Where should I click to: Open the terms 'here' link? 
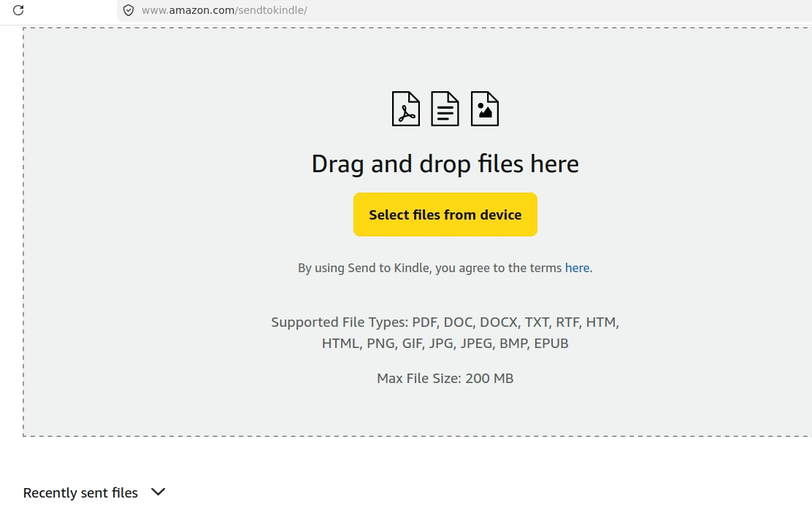577,268
